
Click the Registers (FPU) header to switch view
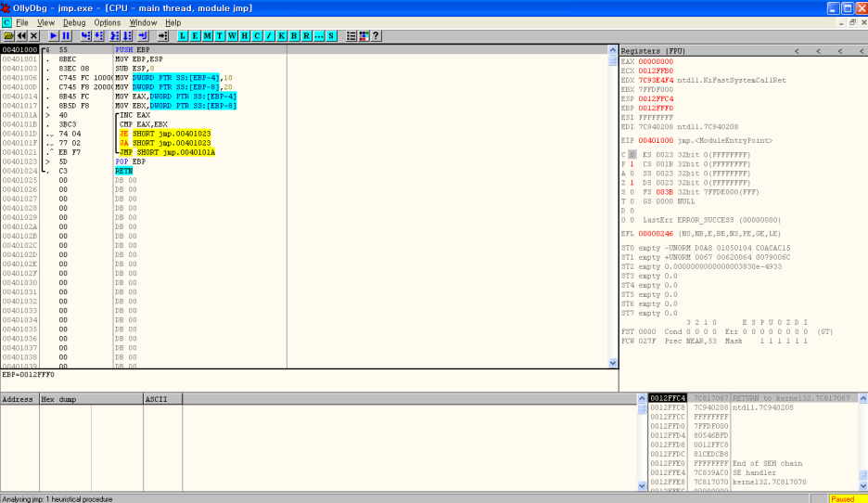[x=653, y=51]
